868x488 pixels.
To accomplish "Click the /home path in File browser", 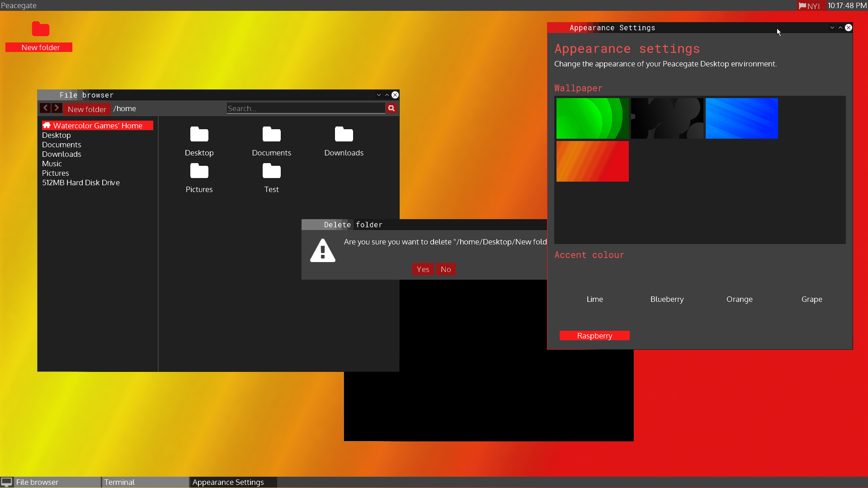I will coord(125,108).
